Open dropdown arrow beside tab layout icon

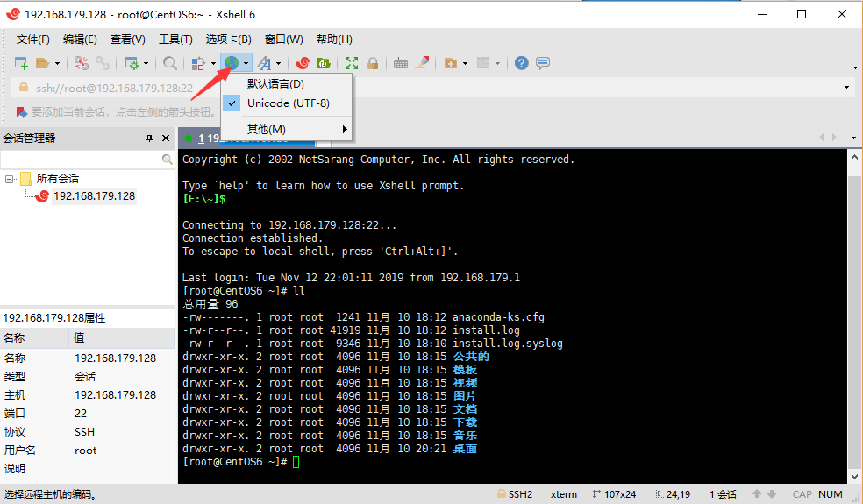click(497, 63)
